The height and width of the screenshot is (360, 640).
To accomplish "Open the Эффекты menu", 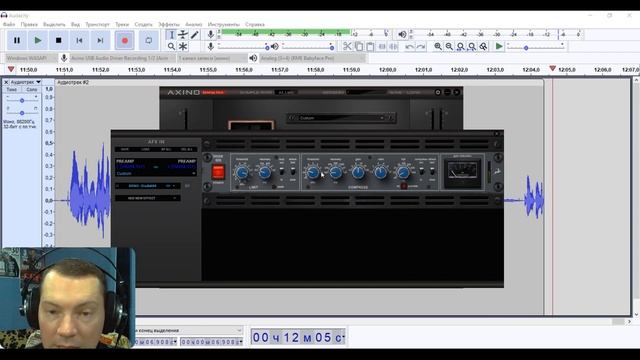I will point(169,24).
